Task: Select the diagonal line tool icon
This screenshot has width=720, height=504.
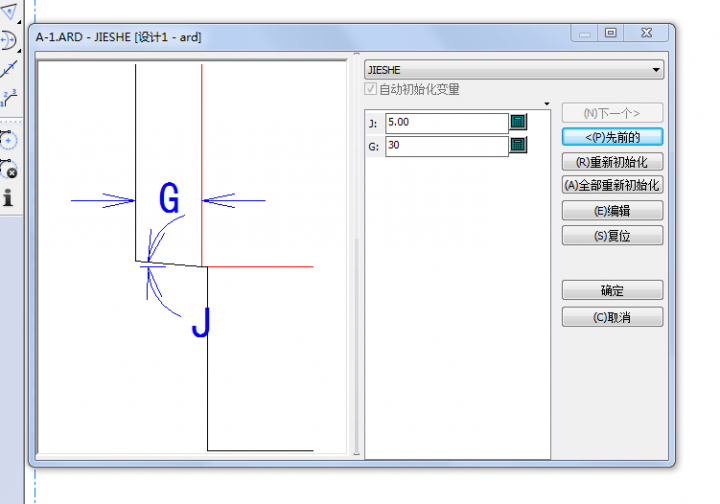Action: (x=9, y=69)
